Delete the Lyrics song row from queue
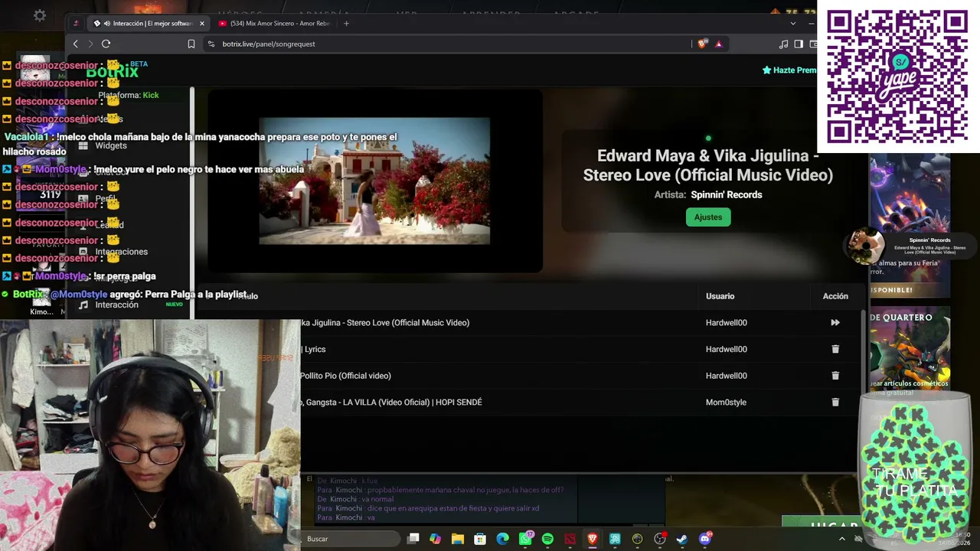 coord(835,349)
